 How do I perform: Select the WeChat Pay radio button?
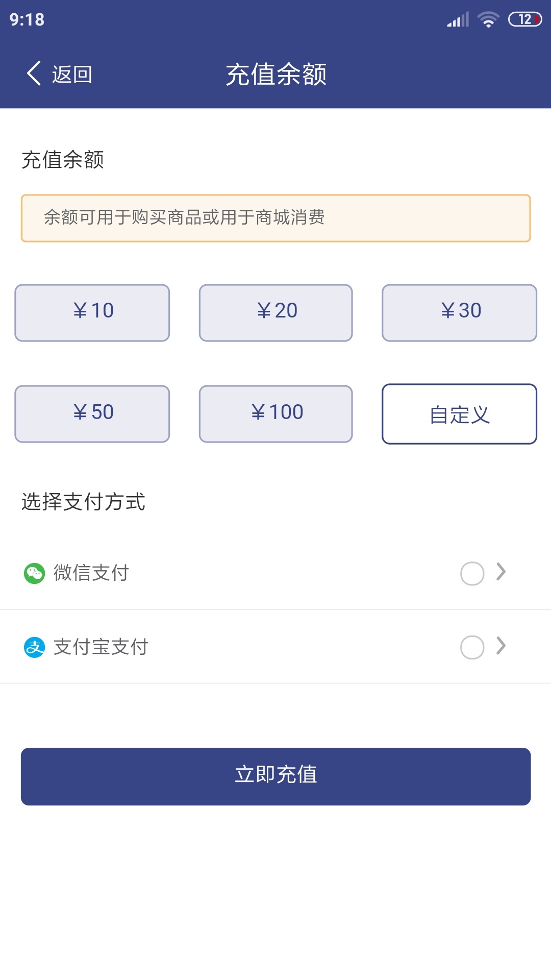[472, 574]
